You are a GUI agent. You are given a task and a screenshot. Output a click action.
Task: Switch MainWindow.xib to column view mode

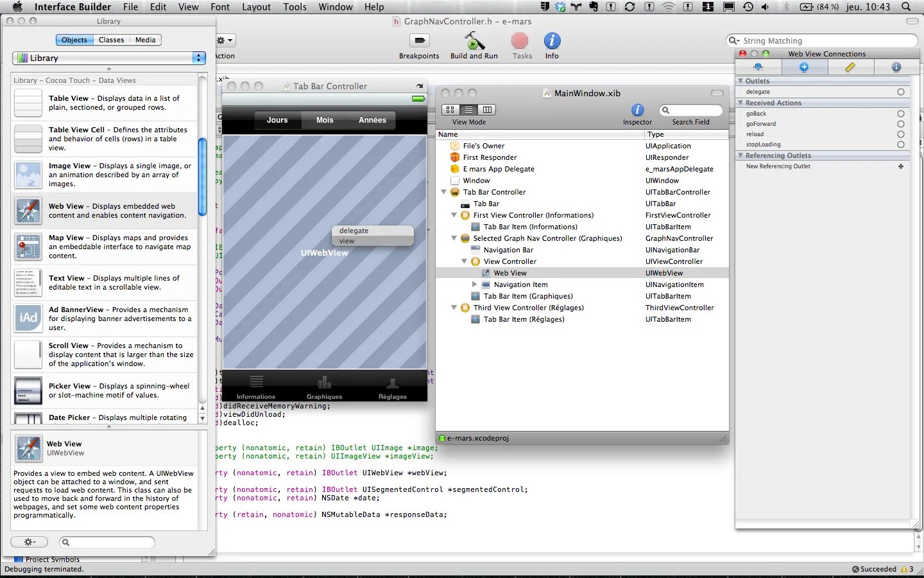click(x=487, y=110)
